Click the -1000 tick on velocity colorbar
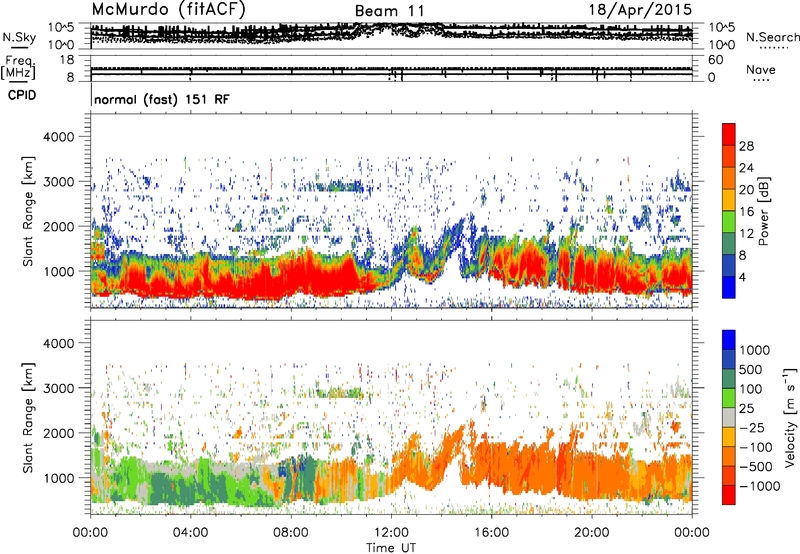This screenshot has width=800, height=554. click(760, 486)
